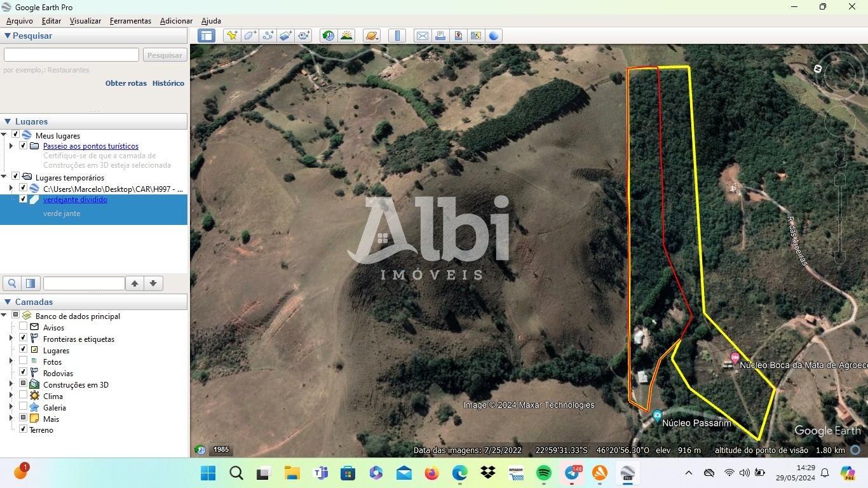Expand the Mais layer node
This screenshot has width=868, height=488.
(x=11, y=418)
